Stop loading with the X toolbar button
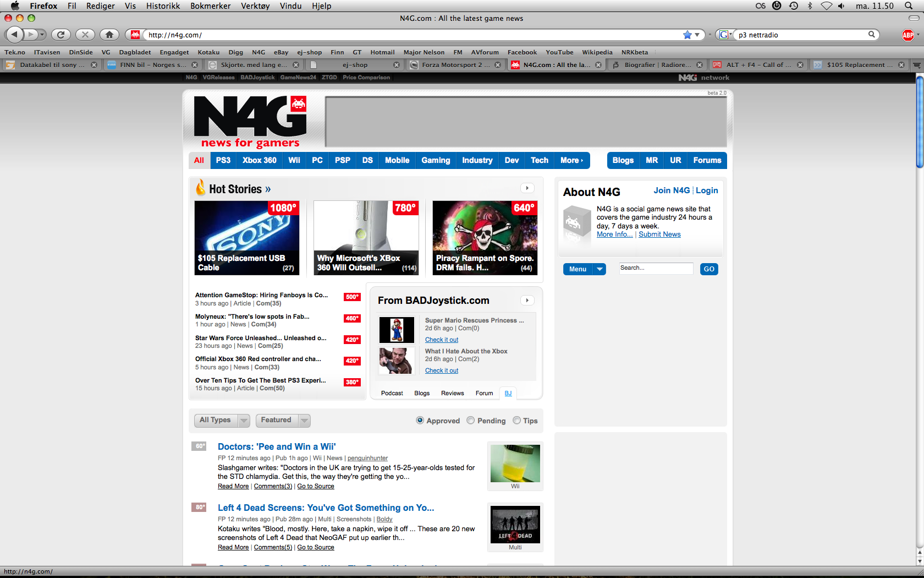The image size is (924, 578). click(85, 35)
